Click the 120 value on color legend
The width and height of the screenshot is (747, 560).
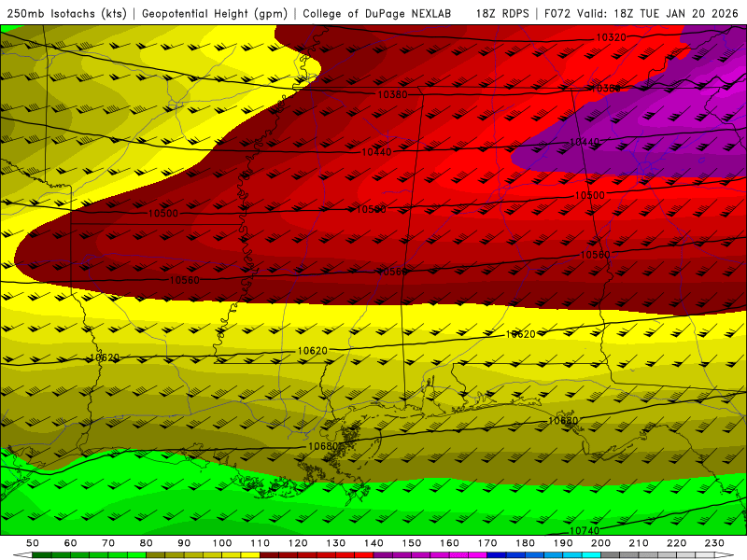tap(298, 543)
